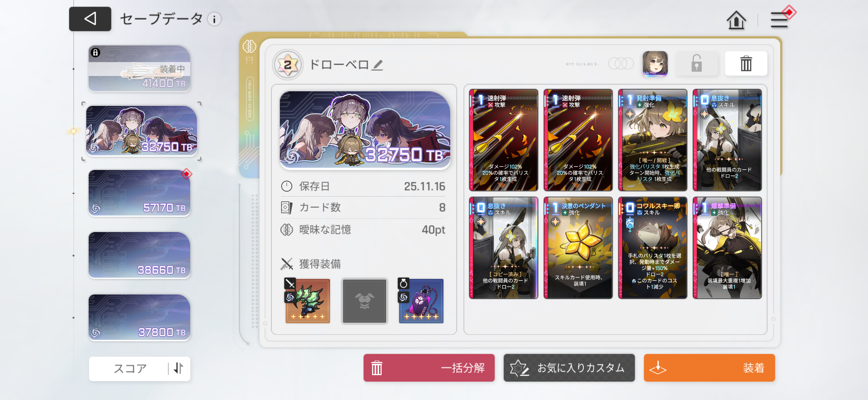Screen dimensions: 868x400
Task: Delete this save with trash can icon
Action: coord(746,63)
